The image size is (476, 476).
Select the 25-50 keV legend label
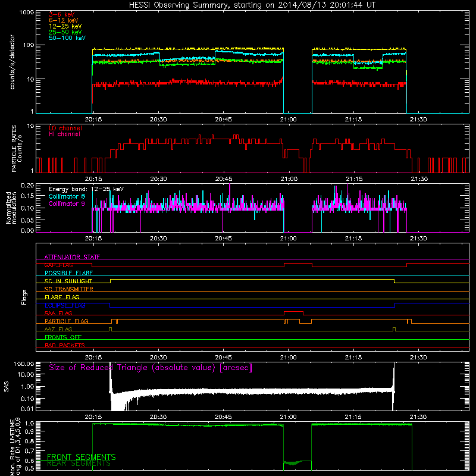(65, 32)
